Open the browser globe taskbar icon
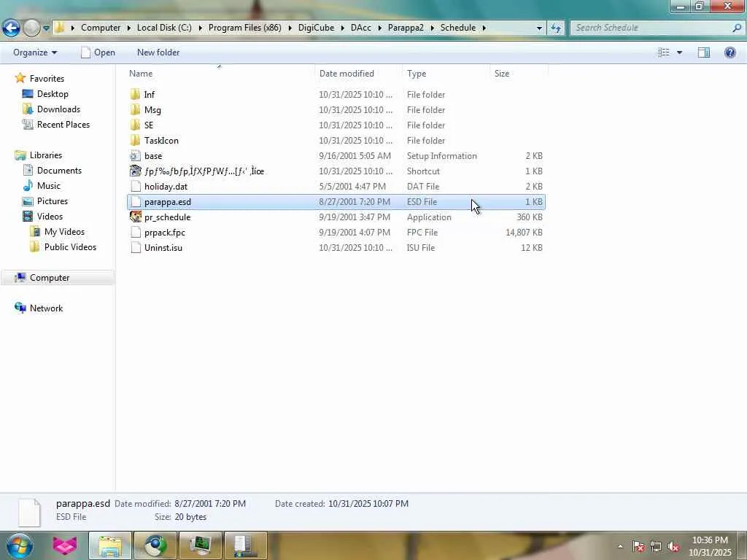The height and width of the screenshot is (560, 747). tap(155, 545)
